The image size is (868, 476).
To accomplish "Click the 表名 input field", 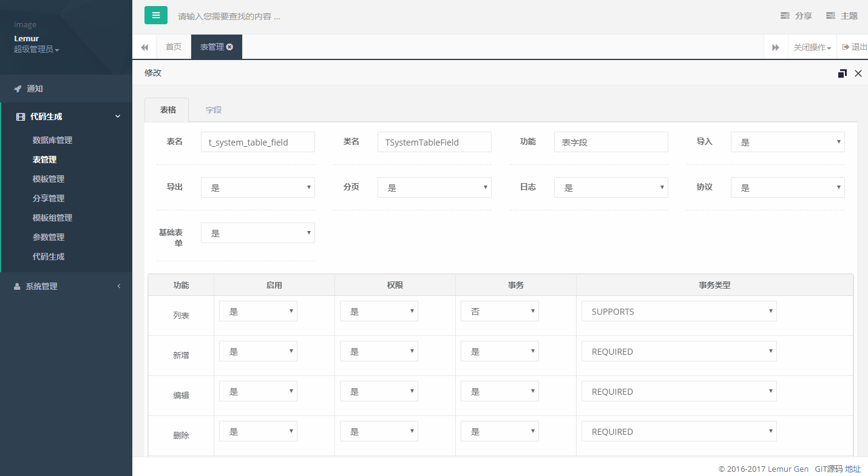I will tap(258, 142).
